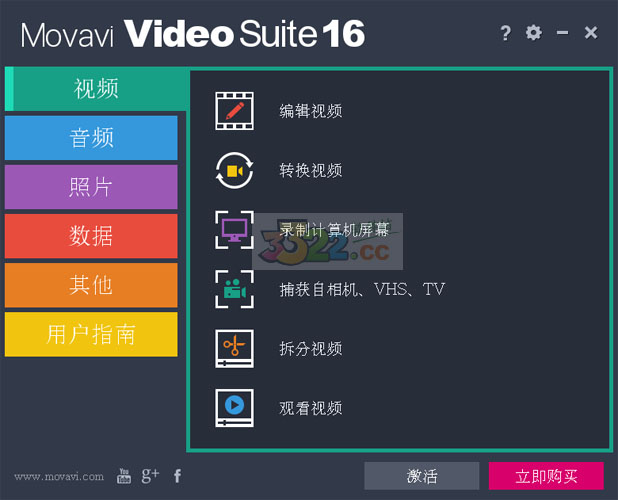Click the pink 立即购买 buy now button

point(546,476)
